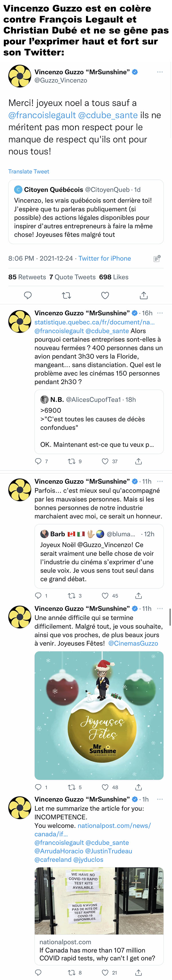Share the nationalpost article tweet
Image resolution: width=172 pixels, height=980 pixels.
point(138,972)
